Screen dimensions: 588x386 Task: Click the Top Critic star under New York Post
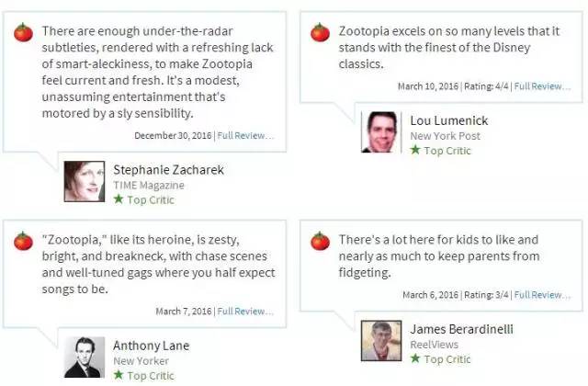[415, 151]
